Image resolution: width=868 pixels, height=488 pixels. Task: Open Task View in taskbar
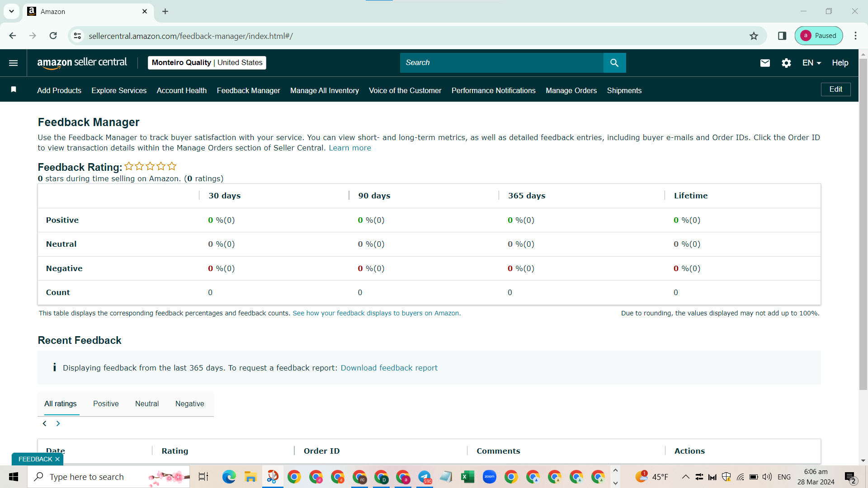(203, 477)
